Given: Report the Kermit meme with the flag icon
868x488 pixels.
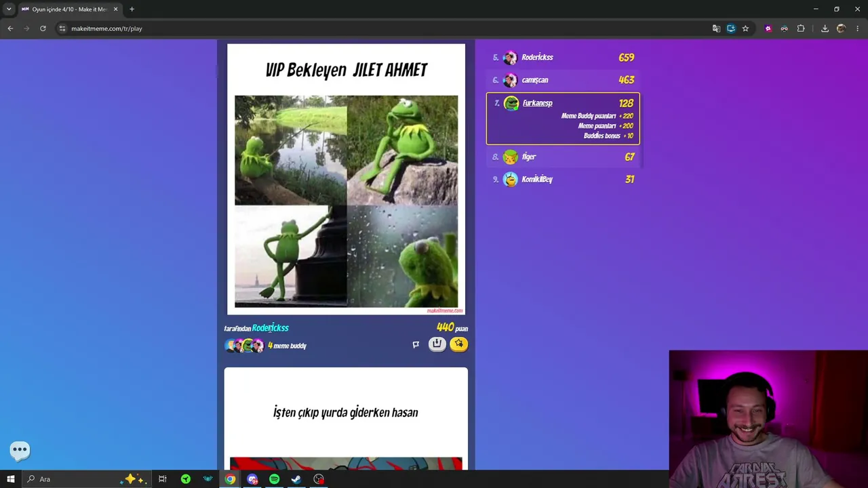Looking at the screenshot, I should coord(416,344).
